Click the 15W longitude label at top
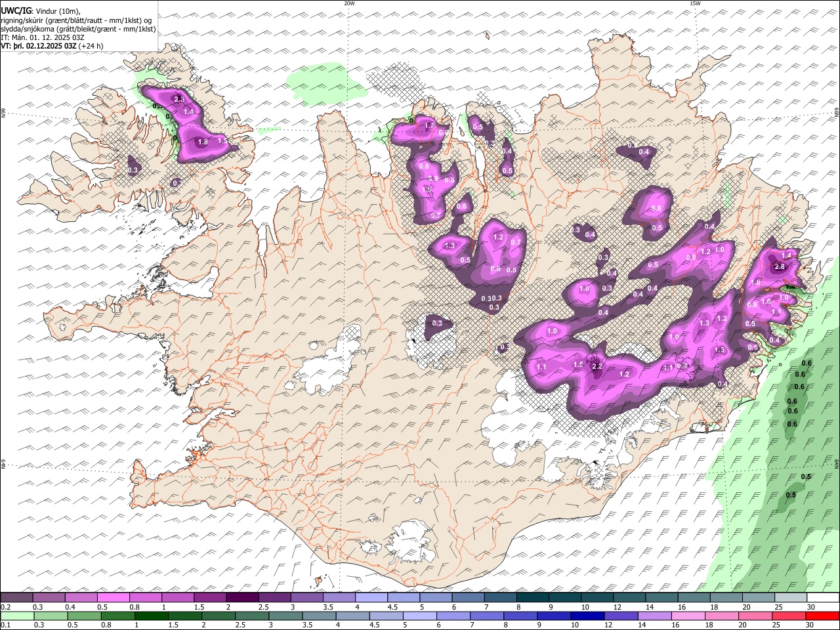The height and width of the screenshot is (630, 840). pyautogui.click(x=695, y=3)
